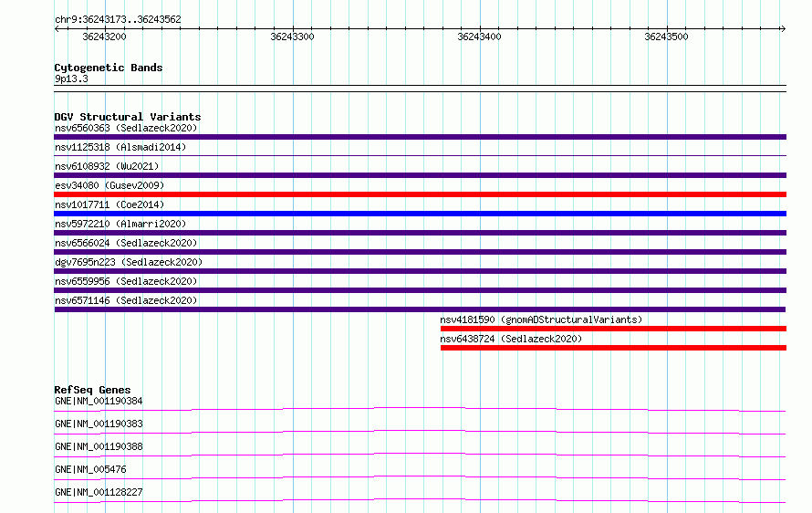Select the nsv6438724 (Sedlazeck2020) label

click(511, 339)
